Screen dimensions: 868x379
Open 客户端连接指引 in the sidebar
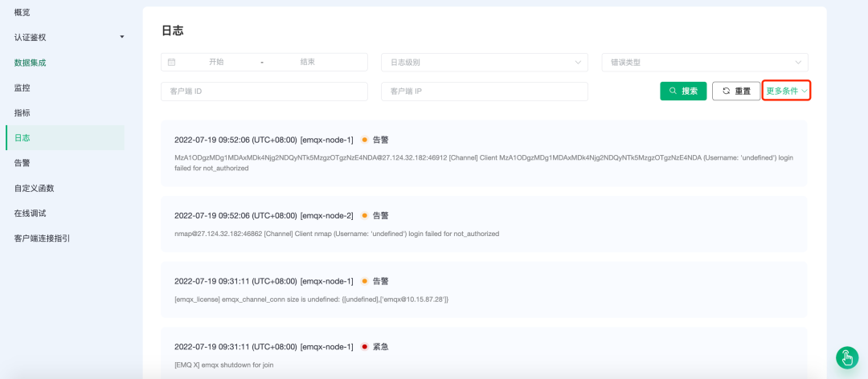point(42,238)
